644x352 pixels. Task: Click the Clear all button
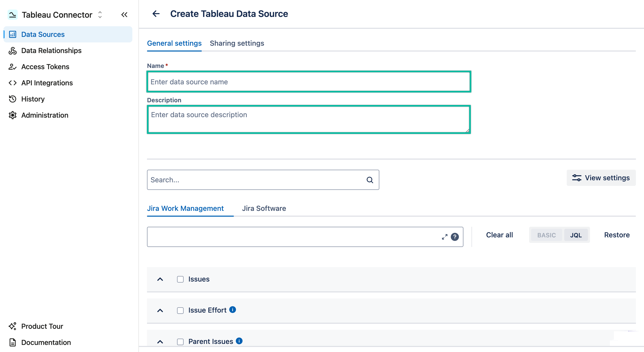499,235
